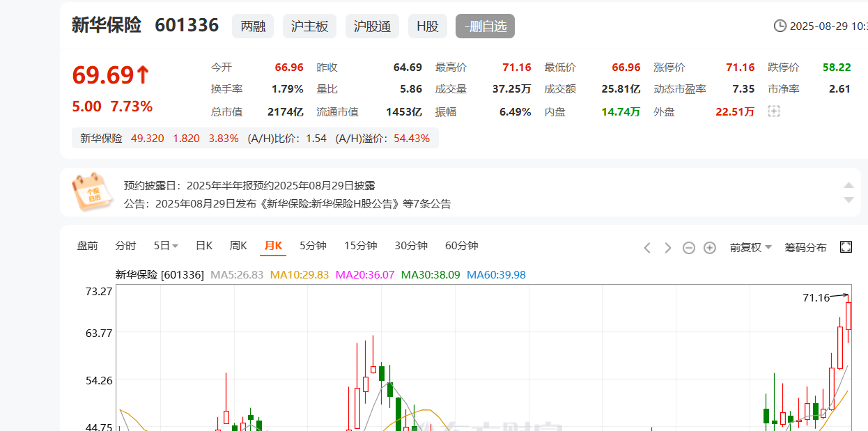Click the 成交量 value 37.25万
The height and width of the screenshot is (431, 868).
pos(512,89)
